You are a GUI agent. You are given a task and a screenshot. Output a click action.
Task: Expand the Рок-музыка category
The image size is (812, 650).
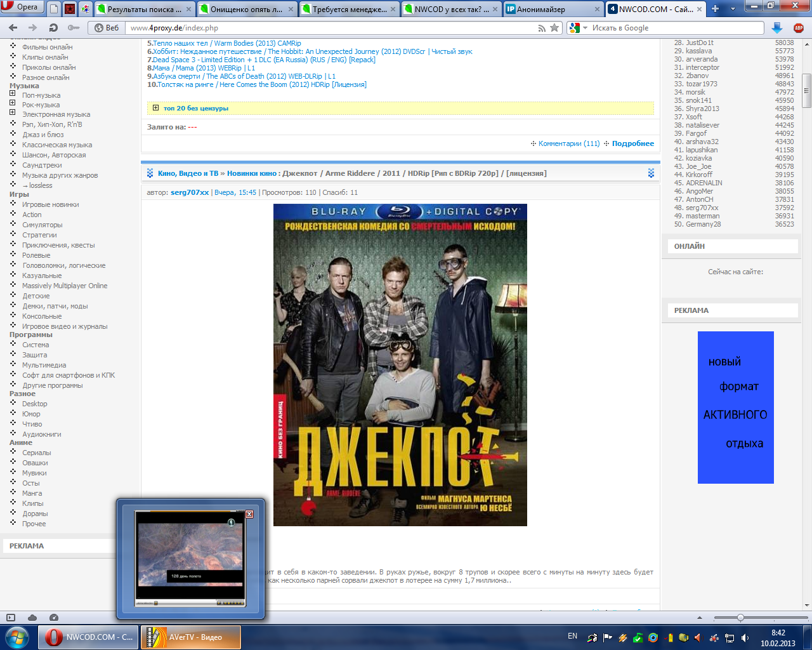(x=12, y=103)
